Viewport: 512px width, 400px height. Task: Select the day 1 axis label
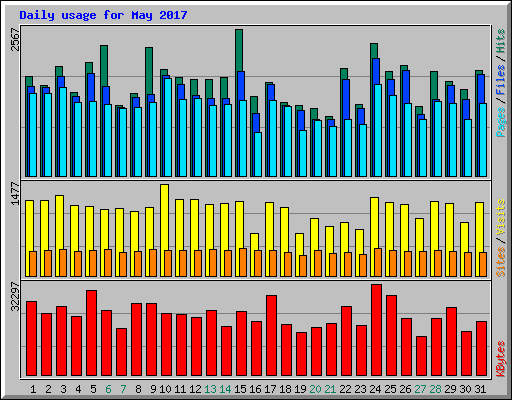pos(33,389)
